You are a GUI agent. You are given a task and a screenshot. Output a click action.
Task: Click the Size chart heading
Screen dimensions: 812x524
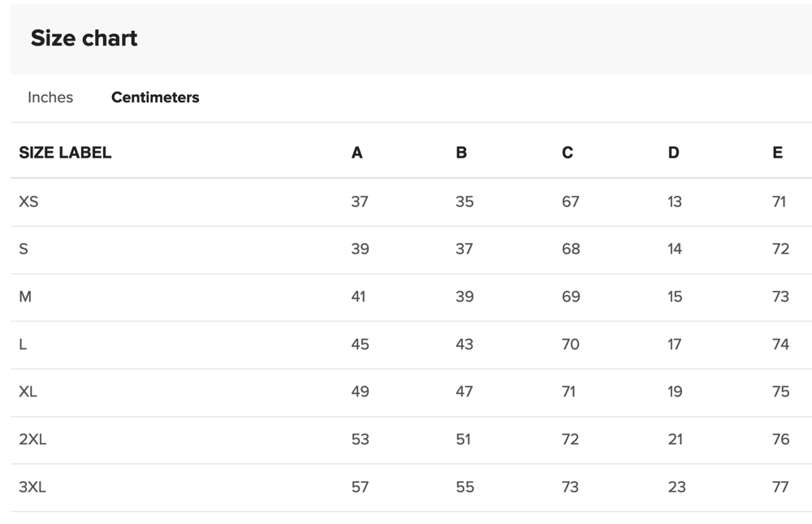84,38
